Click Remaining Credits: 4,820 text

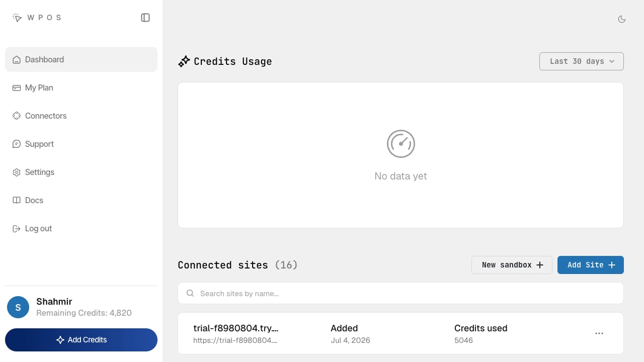pyautogui.click(x=84, y=313)
